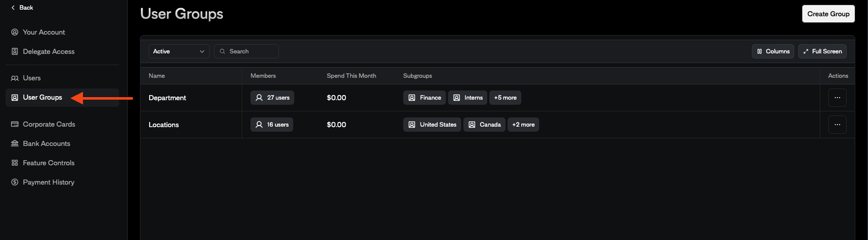Click the Payment History dollar icon
The height and width of the screenshot is (240, 868).
(x=15, y=182)
